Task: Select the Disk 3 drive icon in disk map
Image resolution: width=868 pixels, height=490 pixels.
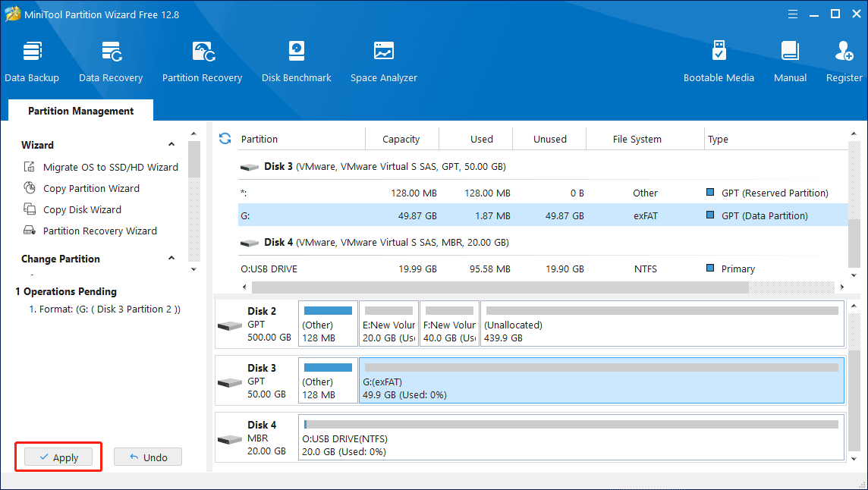Action: pyautogui.click(x=230, y=382)
